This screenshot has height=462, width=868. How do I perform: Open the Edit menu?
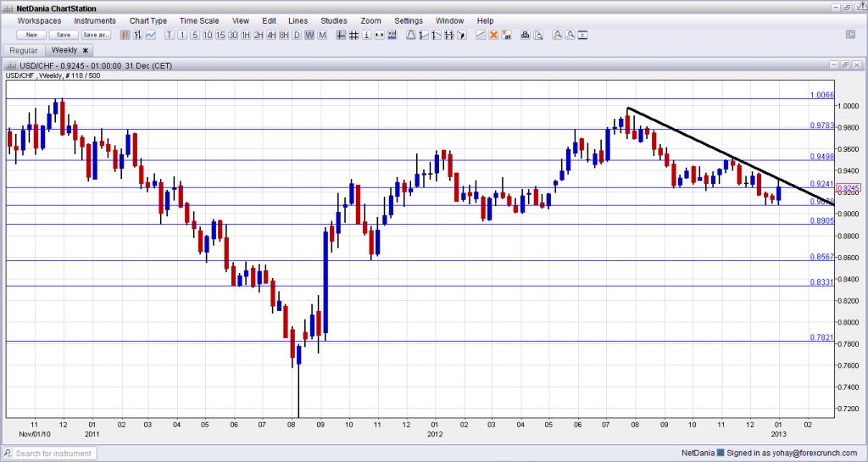point(269,20)
